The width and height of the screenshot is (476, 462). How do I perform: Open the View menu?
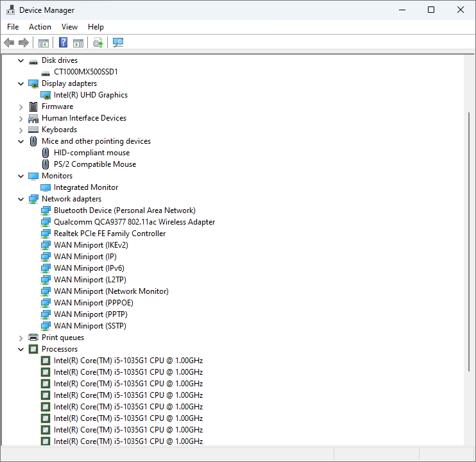tap(69, 27)
